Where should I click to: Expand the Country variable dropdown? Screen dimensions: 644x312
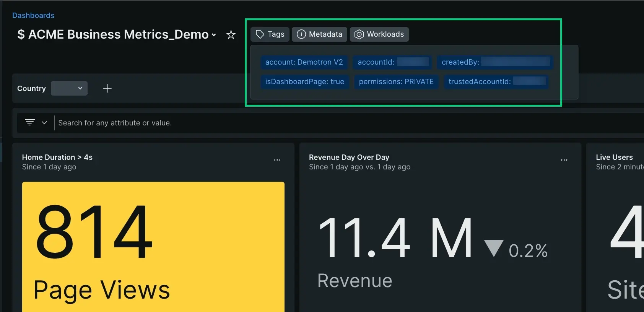69,88
